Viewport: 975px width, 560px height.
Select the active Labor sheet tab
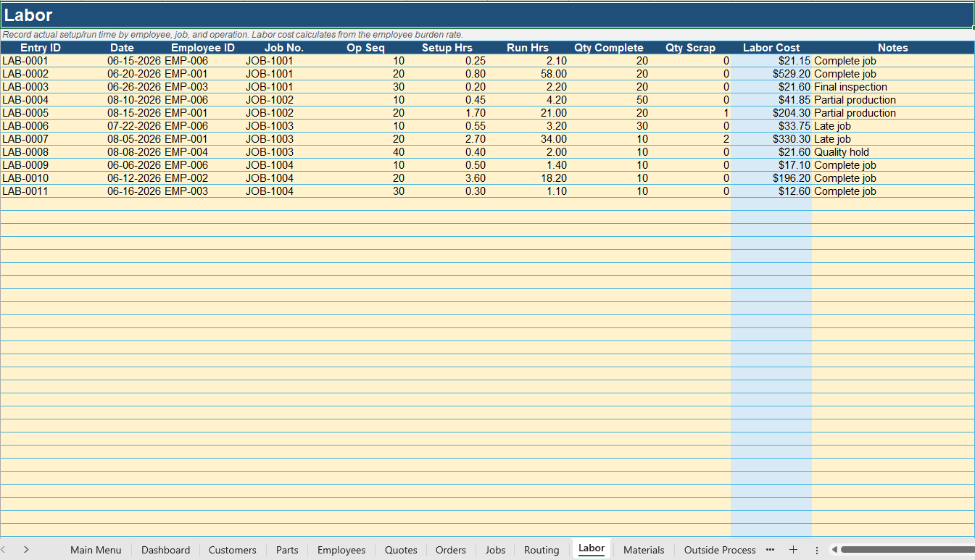[592, 548]
